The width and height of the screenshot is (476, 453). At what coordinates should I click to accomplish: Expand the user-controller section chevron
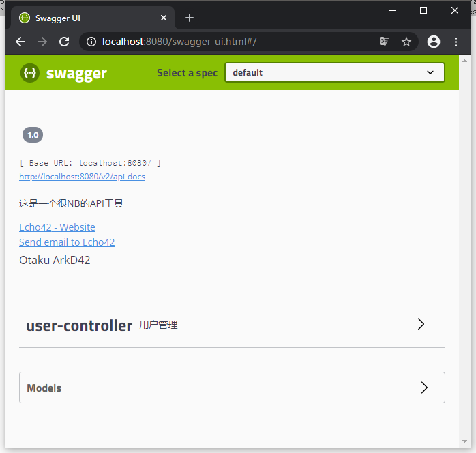(x=421, y=324)
